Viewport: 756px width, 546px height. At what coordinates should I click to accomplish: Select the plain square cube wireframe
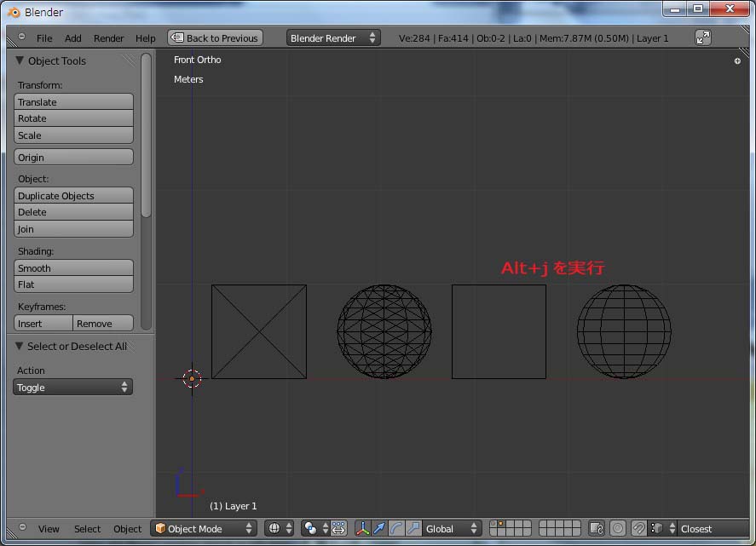(x=499, y=331)
